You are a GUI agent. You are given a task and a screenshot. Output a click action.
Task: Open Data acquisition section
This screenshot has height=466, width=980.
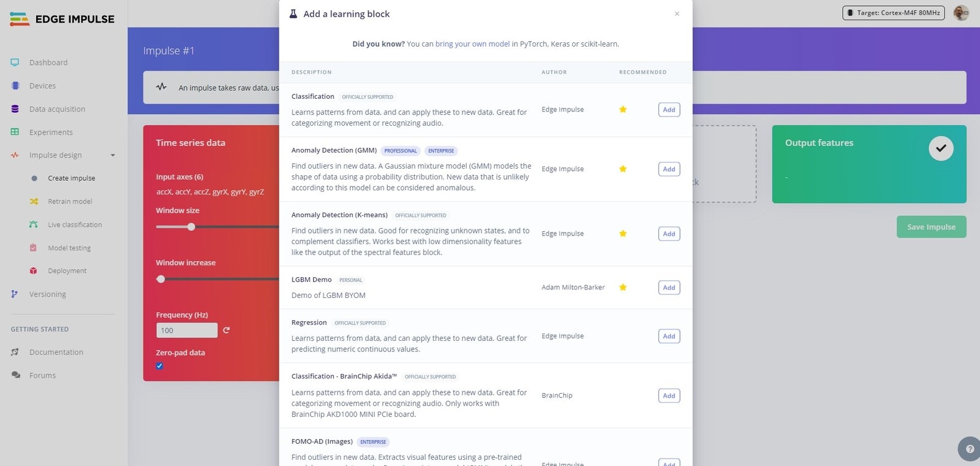click(57, 109)
